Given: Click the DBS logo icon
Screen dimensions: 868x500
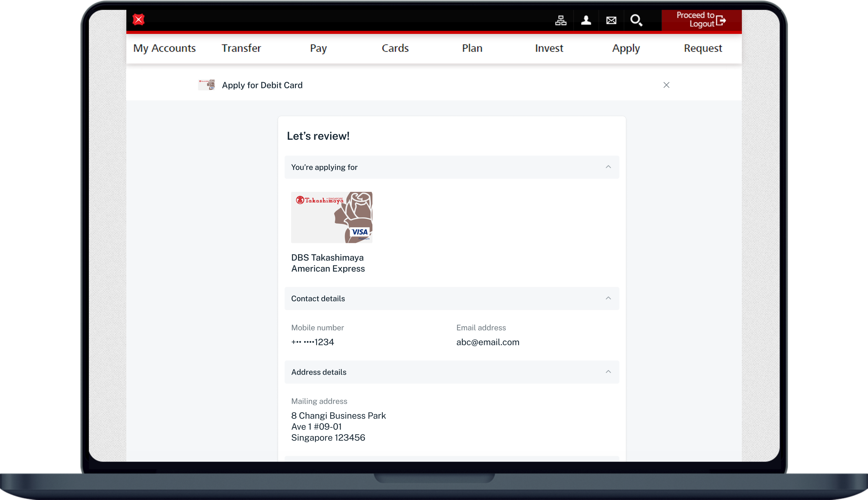Looking at the screenshot, I should 138,20.
